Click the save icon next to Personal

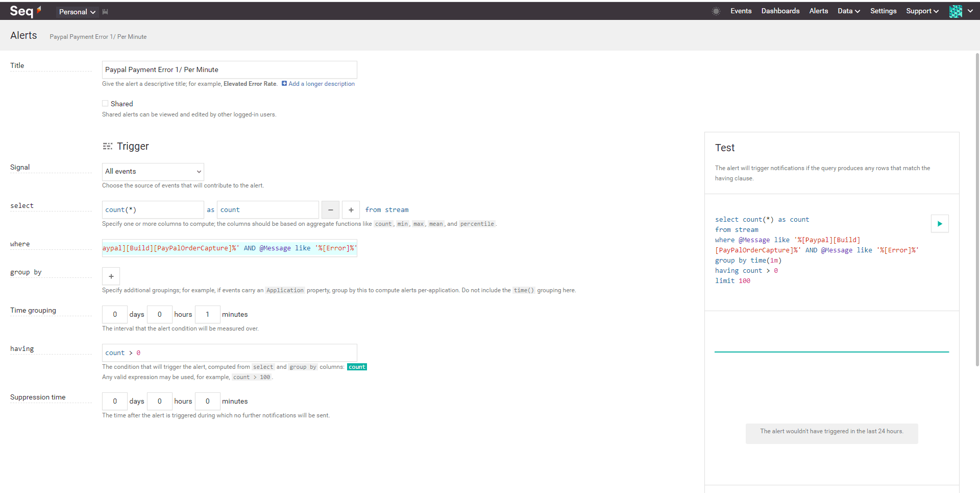(x=105, y=11)
